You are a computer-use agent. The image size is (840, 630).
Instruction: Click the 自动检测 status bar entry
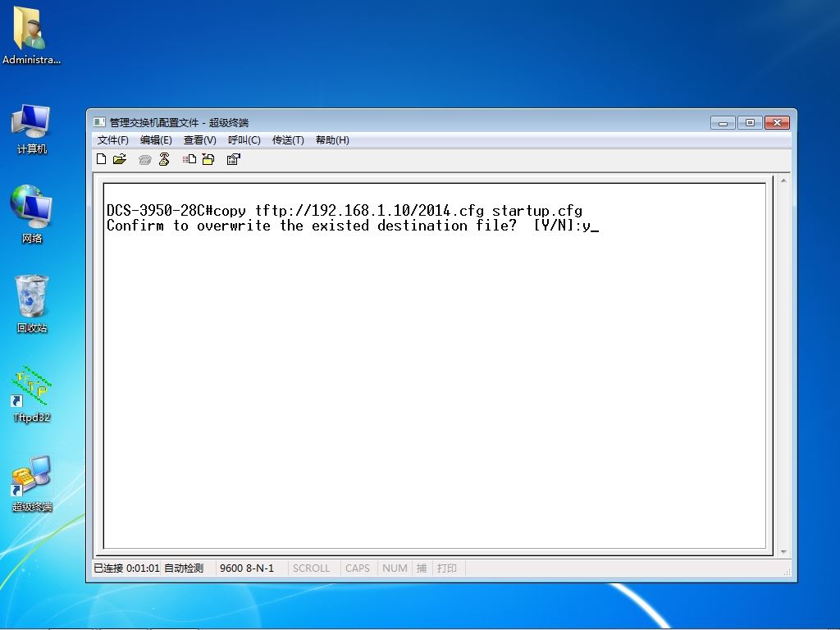coord(184,568)
